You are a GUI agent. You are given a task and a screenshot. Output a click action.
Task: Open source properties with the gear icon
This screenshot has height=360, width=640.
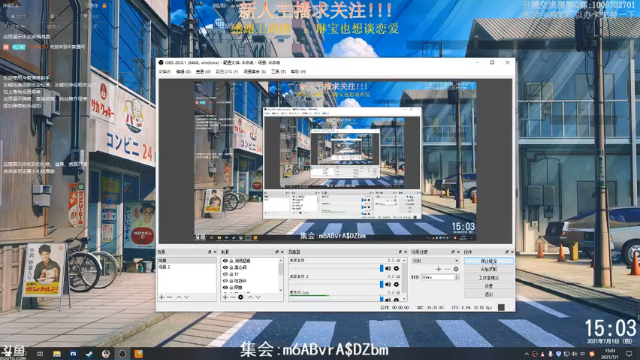(x=241, y=297)
